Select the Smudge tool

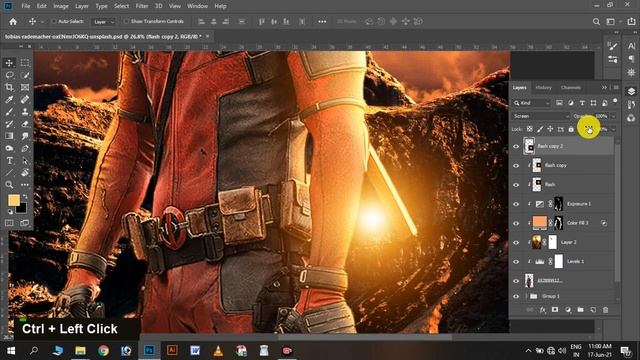pyautogui.click(x=25, y=136)
